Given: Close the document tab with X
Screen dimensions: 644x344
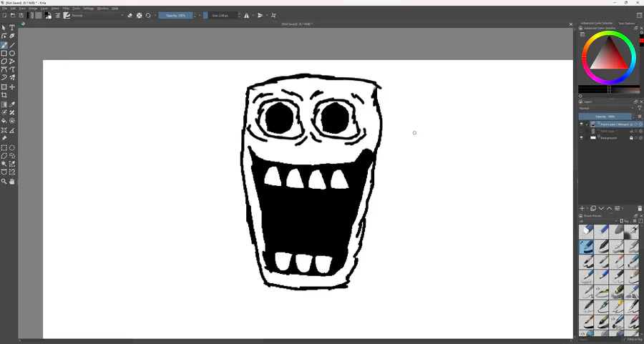Looking at the screenshot, I should point(570,24).
